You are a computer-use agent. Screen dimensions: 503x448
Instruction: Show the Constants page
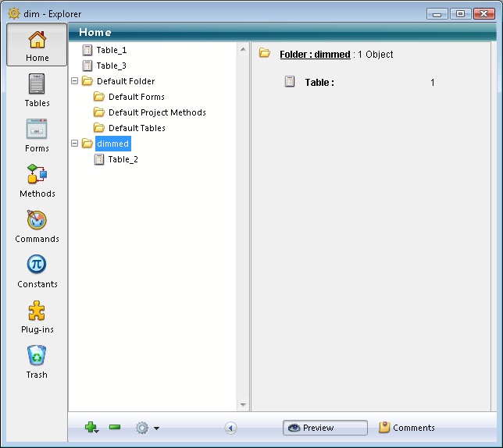(x=37, y=272)
